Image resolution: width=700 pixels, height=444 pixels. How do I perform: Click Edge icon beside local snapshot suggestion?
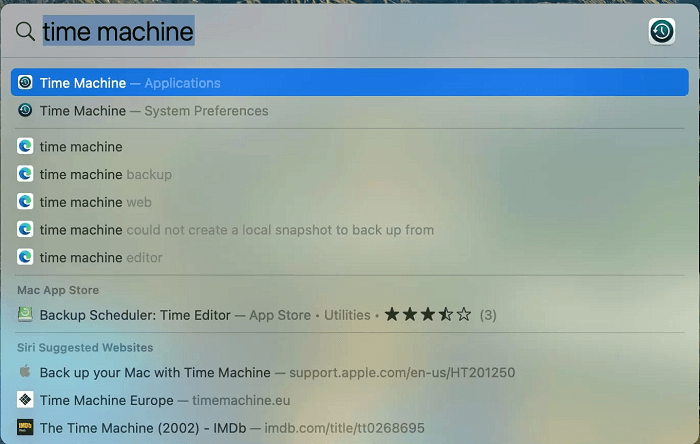click(25, 229)
